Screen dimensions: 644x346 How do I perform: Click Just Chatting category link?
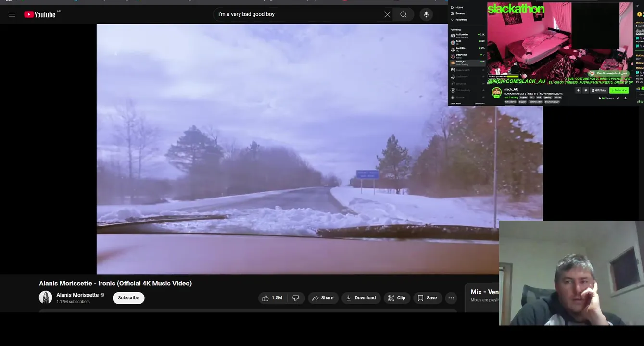(511, 97)
